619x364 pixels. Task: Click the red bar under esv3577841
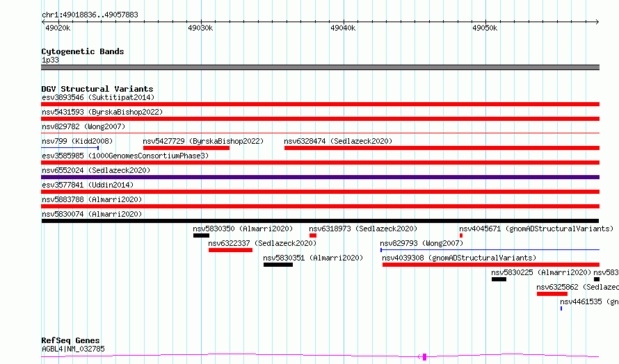pyautogui.click(x=320, y=192)
